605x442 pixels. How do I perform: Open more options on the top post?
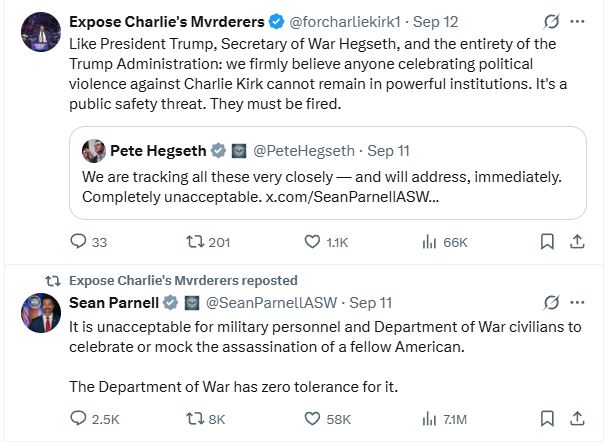click(577, 22)
